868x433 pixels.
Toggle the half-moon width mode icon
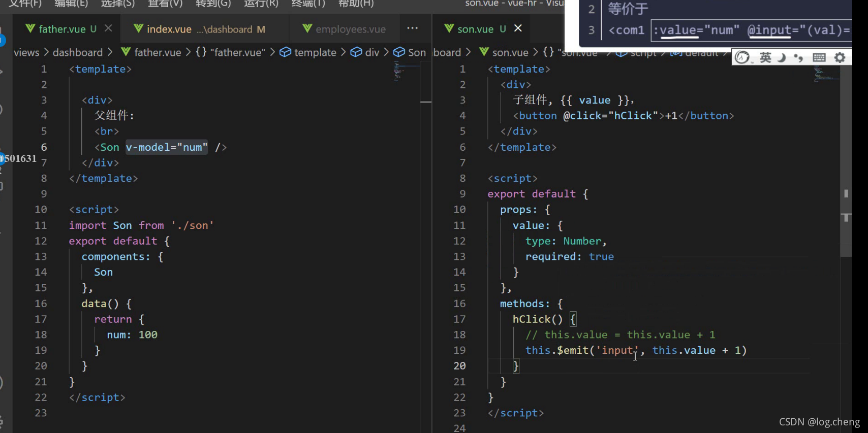coord(782,57)
